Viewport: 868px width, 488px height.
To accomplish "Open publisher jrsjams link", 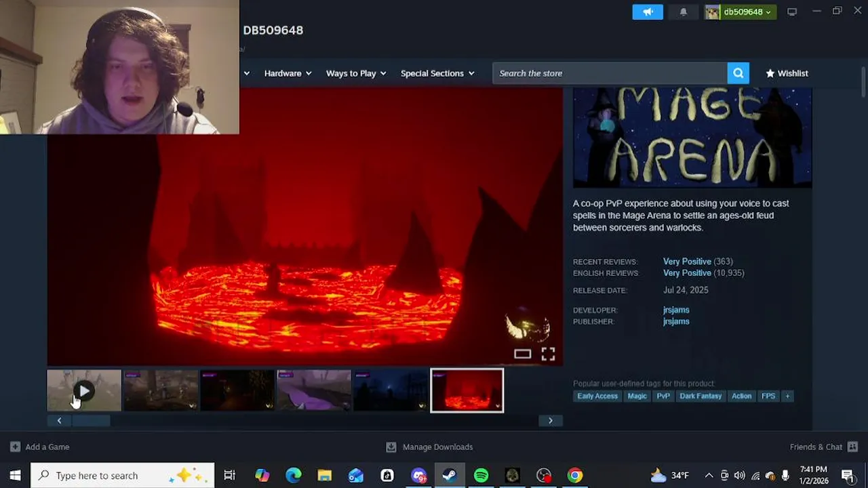I will click(x=676, y=321).
